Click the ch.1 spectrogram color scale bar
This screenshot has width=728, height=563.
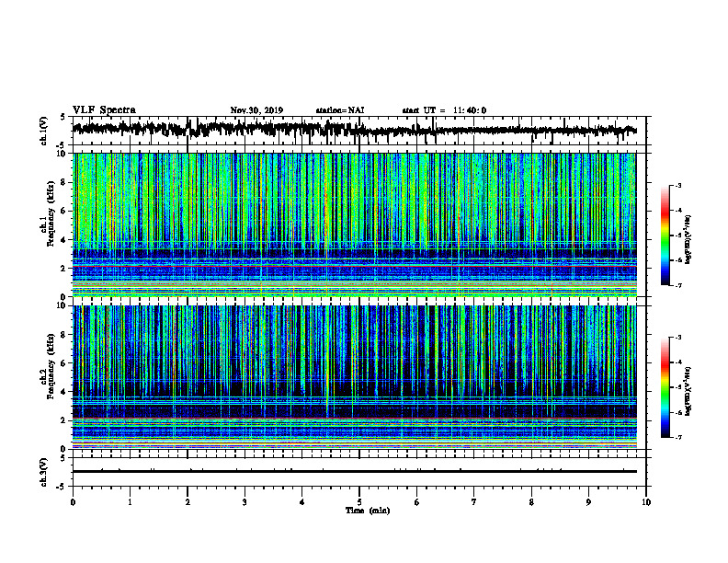665,236
